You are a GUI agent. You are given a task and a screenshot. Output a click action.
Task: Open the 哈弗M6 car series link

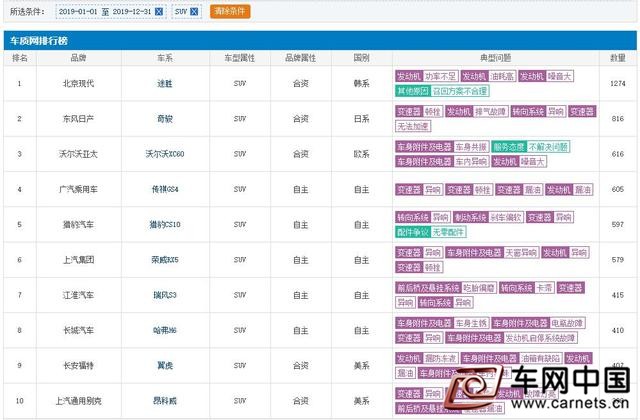[x=165, y=331]
